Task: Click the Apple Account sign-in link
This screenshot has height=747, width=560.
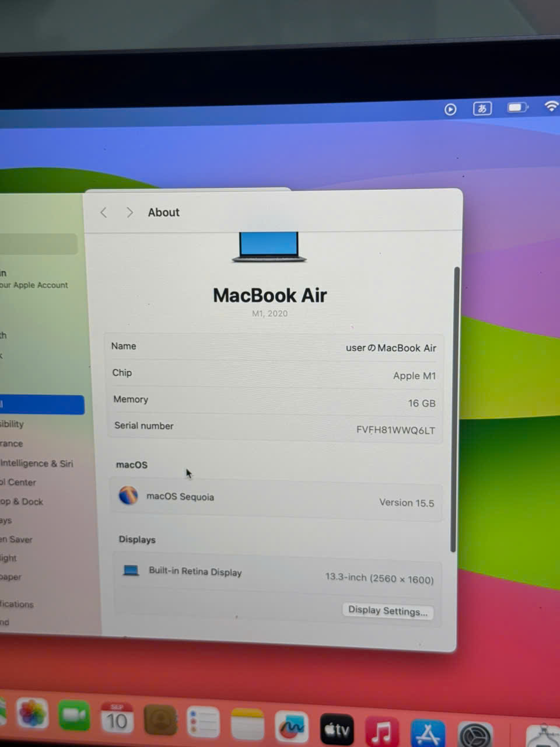Action: 34,280
